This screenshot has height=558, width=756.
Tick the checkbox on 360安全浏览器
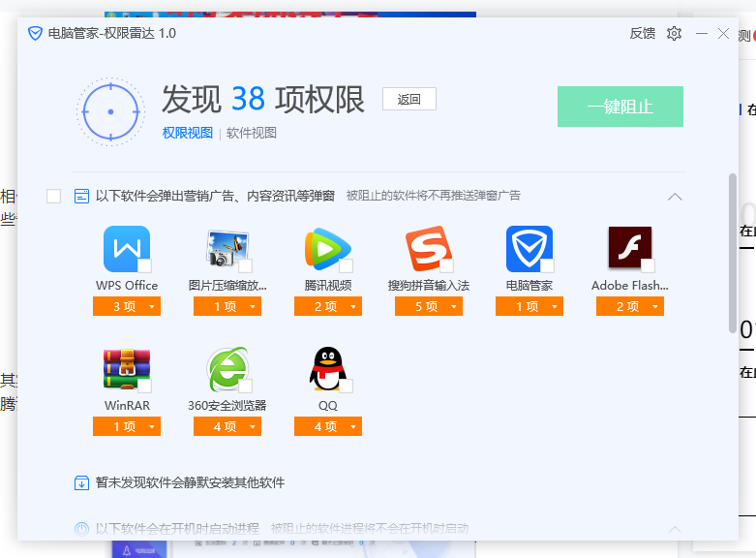(246, 386)
